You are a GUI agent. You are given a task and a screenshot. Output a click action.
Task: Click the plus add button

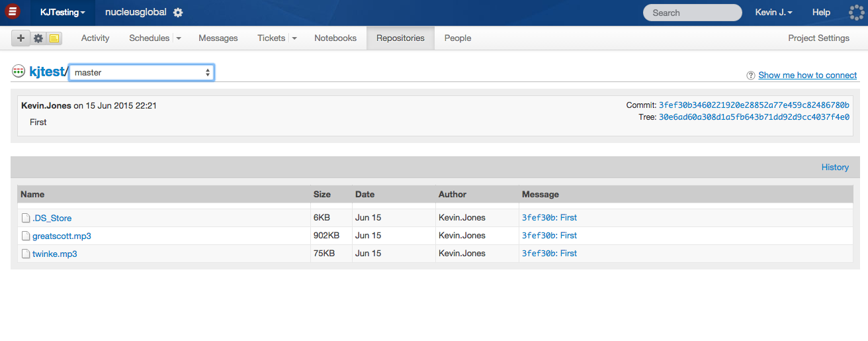(x=21, y=38)
